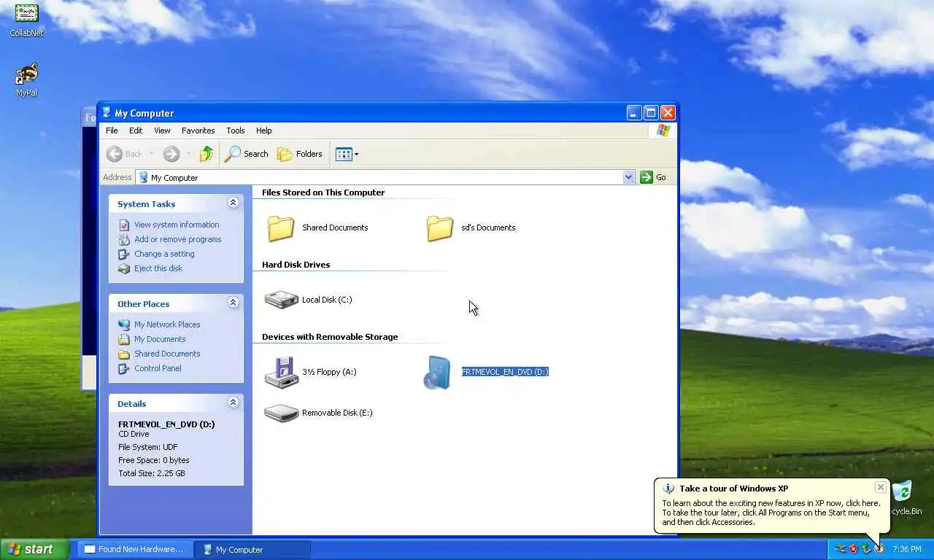Select sd's Documents folder icon

coord(440,228)
